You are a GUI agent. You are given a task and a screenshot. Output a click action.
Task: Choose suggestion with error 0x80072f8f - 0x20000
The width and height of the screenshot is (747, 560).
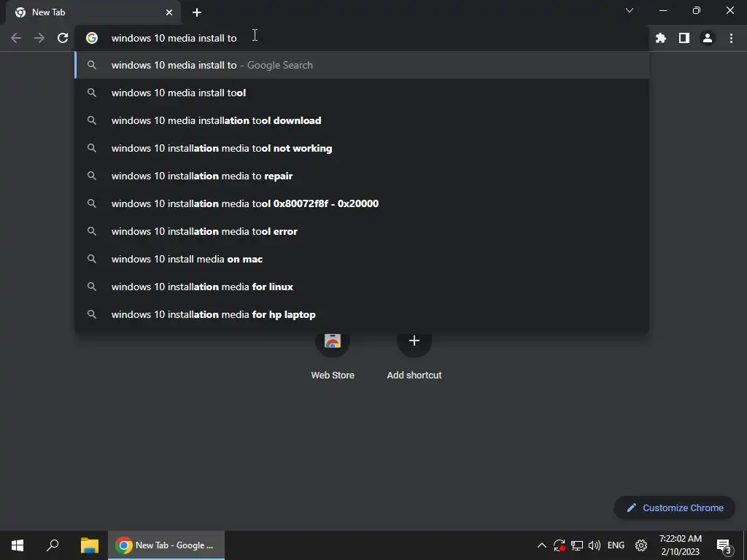coord(362,203)
